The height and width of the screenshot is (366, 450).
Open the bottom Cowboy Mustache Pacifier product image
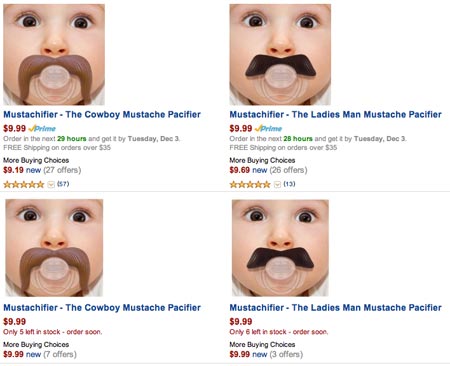(x=54, y=248)
